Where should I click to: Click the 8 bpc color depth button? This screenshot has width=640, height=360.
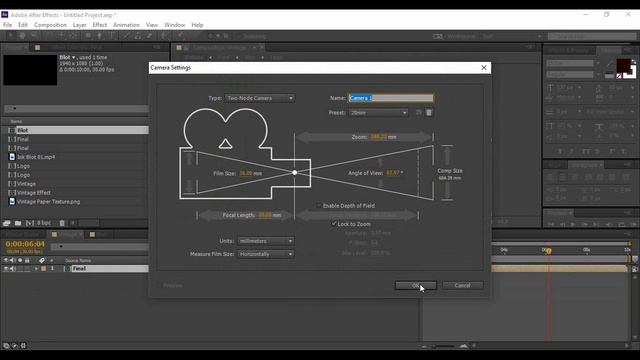tap(44, 223)
